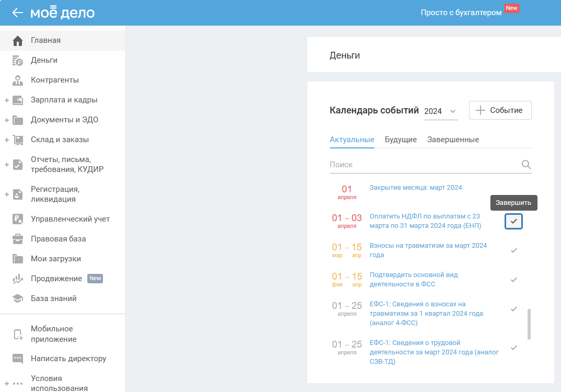Click the Документы и ЭДО folder icon
The image size is (561, 392).
tap(18, 120)
